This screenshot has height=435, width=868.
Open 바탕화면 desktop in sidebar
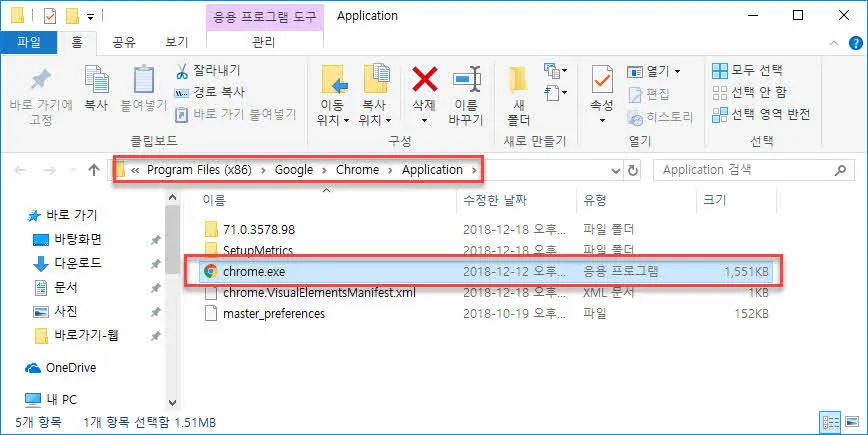tap(68, 240)
